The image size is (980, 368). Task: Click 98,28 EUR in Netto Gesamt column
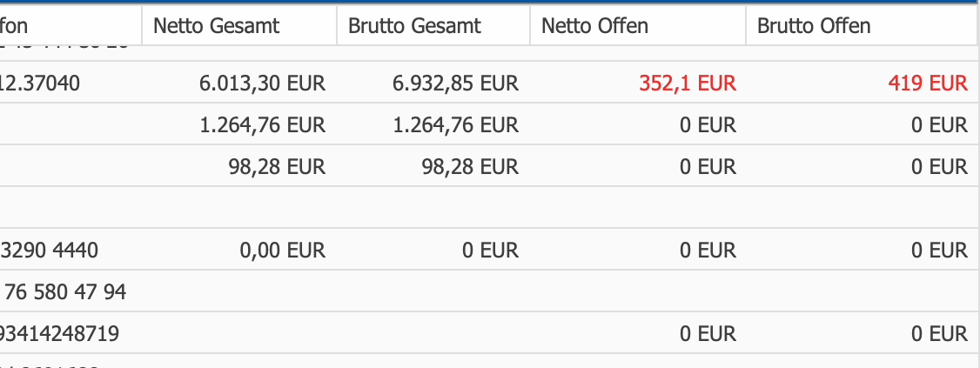[x=277, y=166]
